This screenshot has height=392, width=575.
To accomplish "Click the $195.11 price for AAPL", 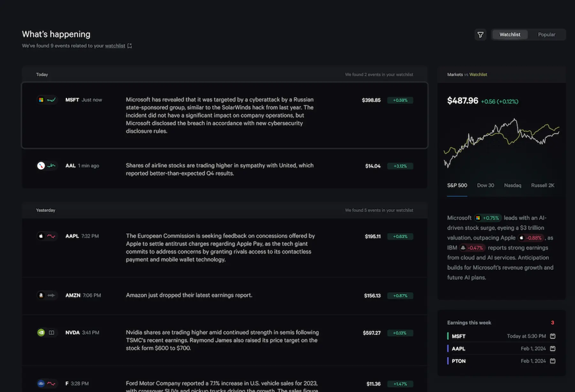I will point(373,237).
